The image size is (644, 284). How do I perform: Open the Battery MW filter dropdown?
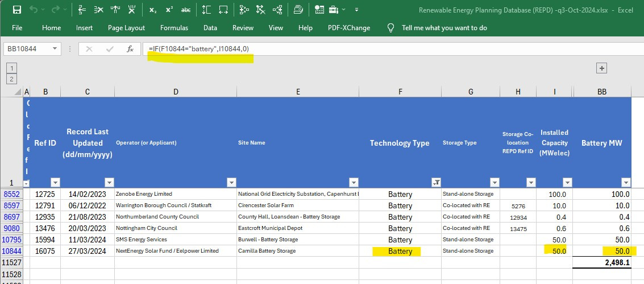(626, 183)
